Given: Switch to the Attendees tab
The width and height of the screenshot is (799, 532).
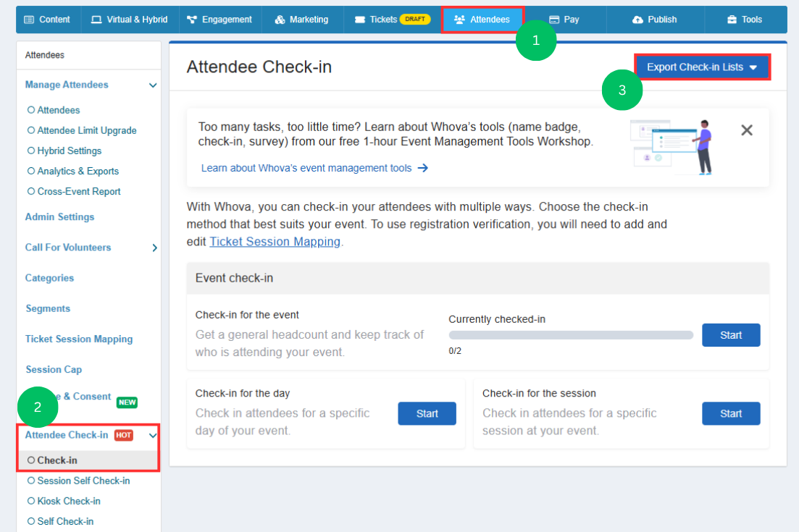Looking at the screenshot, I should pyautogui.click(x=482, y=20).
